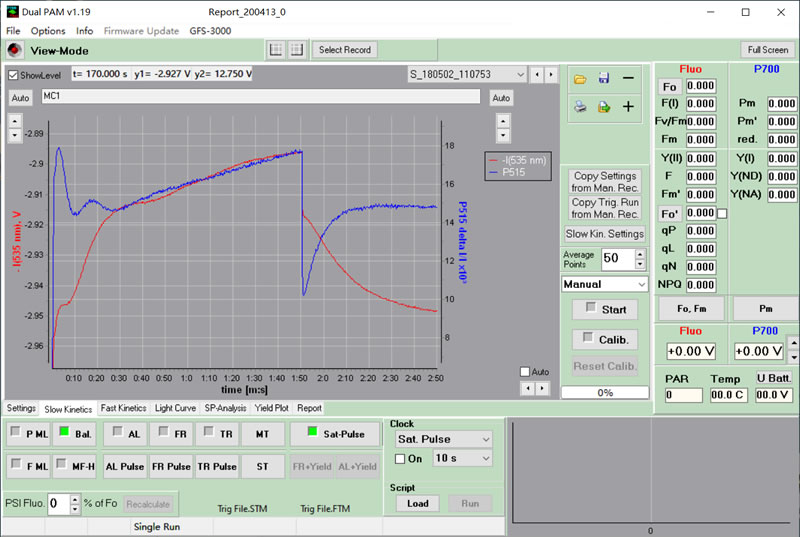This screenshot has width=800, height=537.
Task: Switch to the Fast Kinetics tab
Action: pos(123,408)
